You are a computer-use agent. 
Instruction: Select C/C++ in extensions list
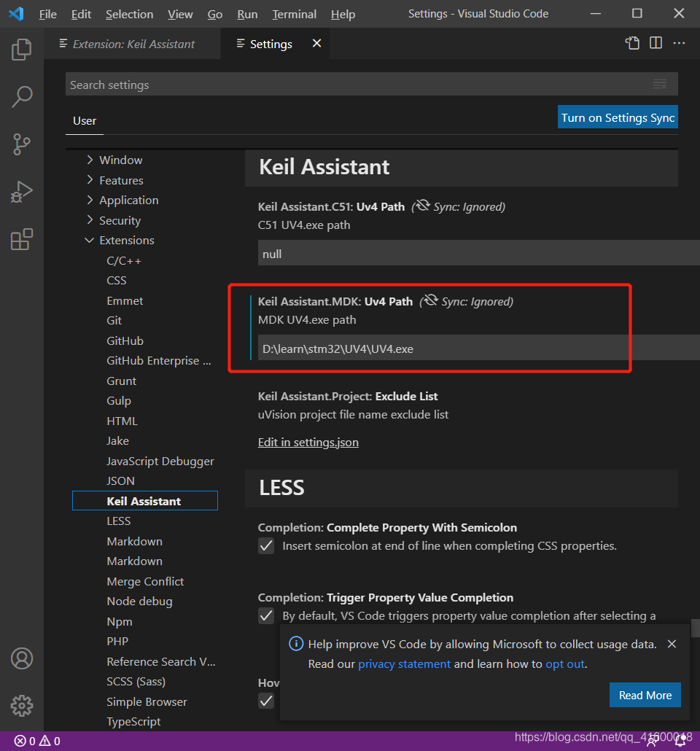pos(124,260)
